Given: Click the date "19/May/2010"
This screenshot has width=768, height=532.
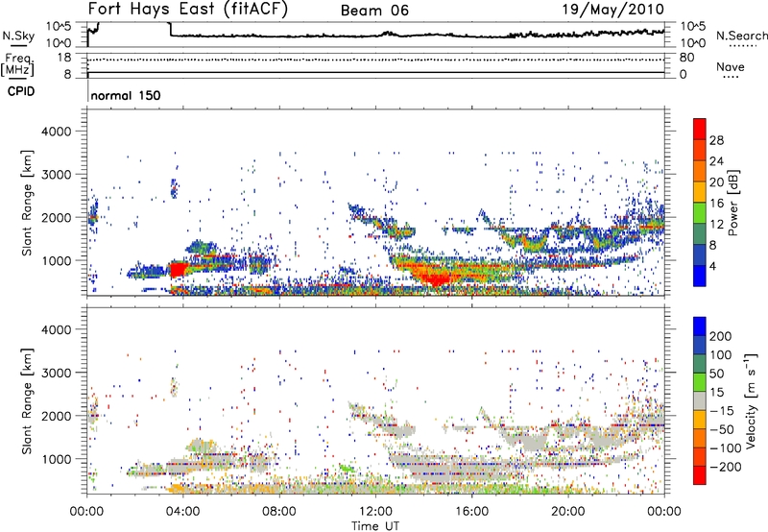Looking at the screenshot, I should tap(612, 10).
